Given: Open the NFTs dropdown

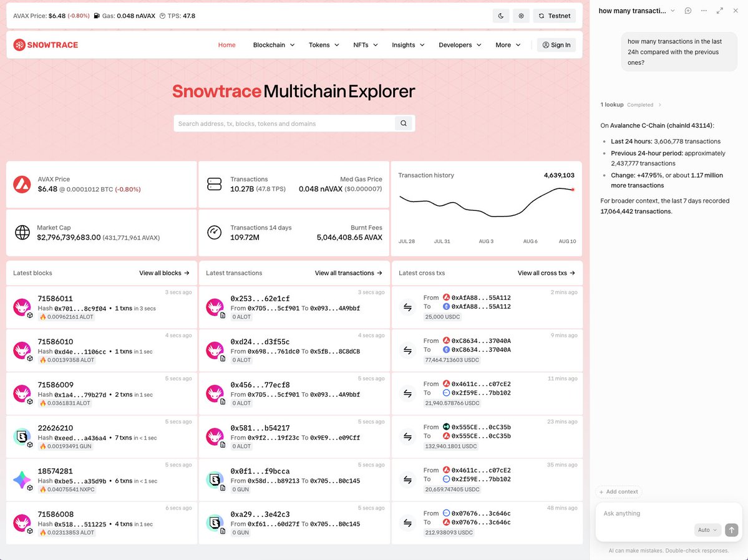Looking at the screenshot, I should click(366, 45).
